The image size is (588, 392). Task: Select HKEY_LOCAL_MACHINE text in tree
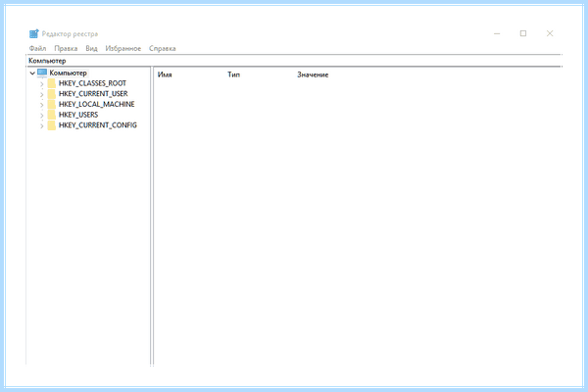coord(96,104)
